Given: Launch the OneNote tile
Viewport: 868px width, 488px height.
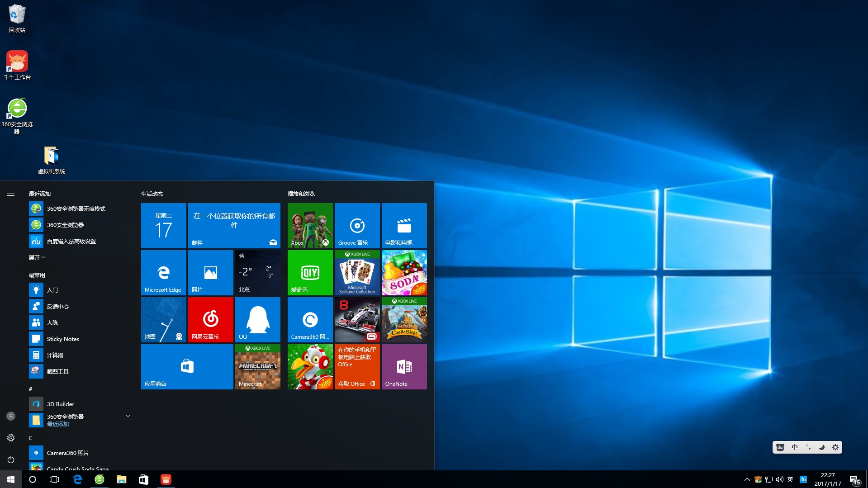Looking at the screenshot, I should point(404,367).
